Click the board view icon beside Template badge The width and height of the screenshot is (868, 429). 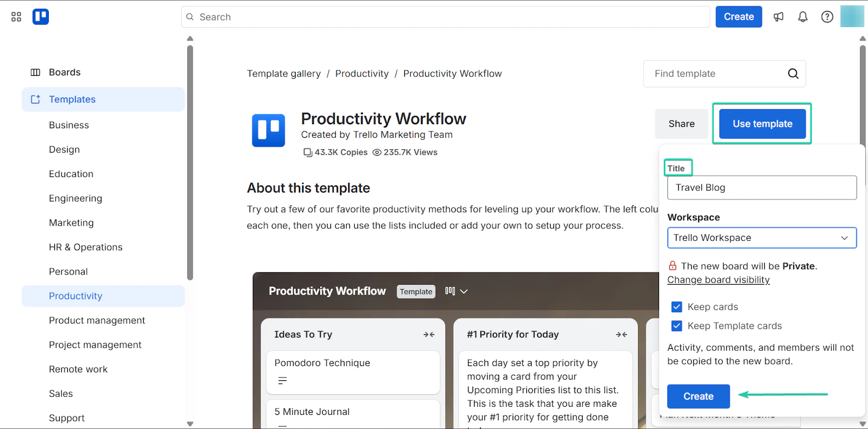click(x=450, y=291)
